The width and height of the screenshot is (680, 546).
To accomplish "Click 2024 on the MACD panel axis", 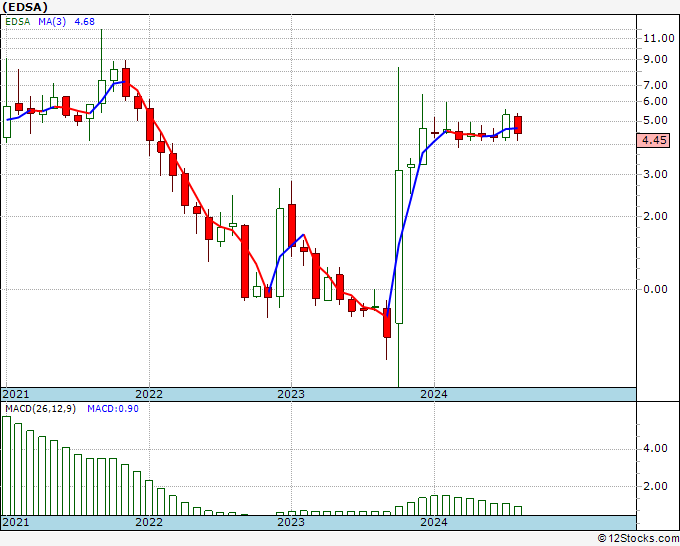I will (x=434, y=522).
